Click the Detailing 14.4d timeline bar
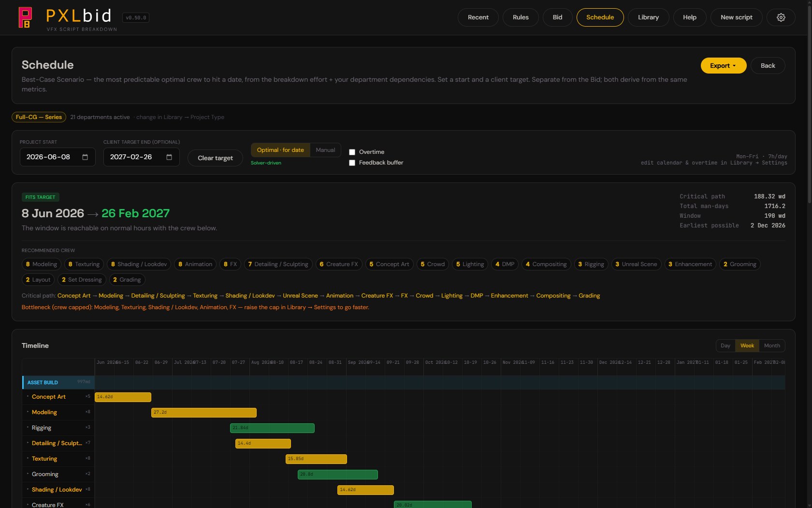812x508 pixels. pos(263,444)
